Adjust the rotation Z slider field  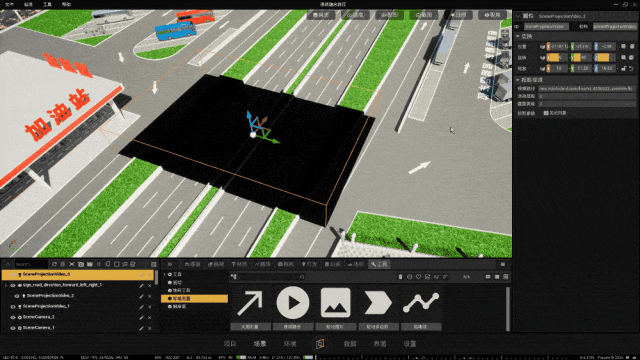point(605,58)
